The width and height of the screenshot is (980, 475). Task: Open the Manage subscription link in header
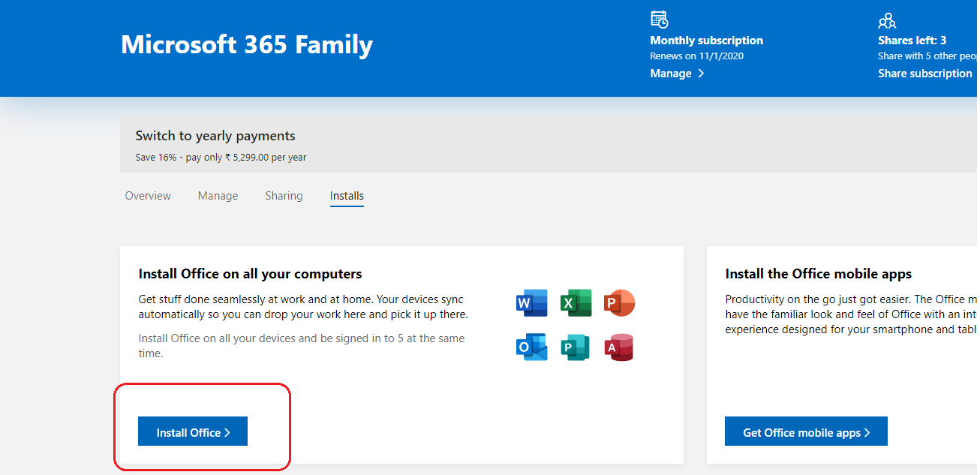pyautogui.click(x=677, y=74)
